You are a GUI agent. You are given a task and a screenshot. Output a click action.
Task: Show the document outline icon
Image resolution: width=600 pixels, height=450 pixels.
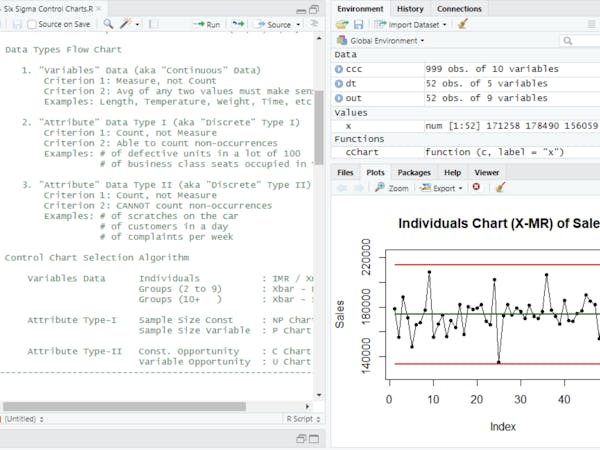coord(314,24)
